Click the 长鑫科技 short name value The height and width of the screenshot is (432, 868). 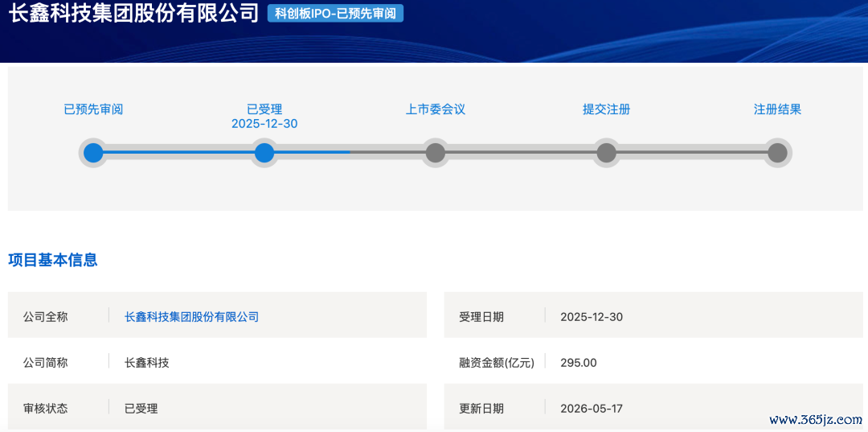point(147,363)
